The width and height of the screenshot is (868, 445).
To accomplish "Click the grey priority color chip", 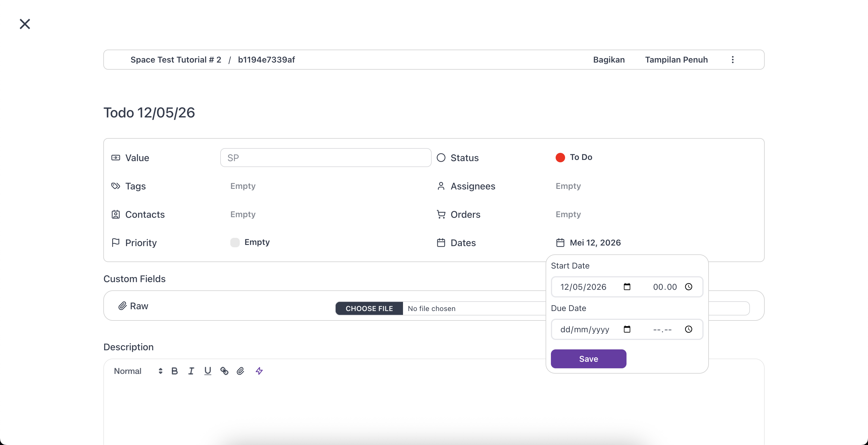I will coord(235,242).
